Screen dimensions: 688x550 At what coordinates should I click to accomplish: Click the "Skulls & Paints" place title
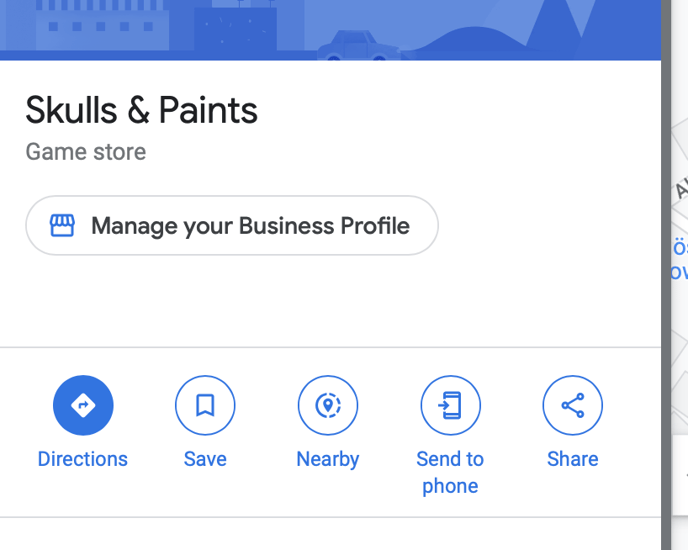(141, 110)
